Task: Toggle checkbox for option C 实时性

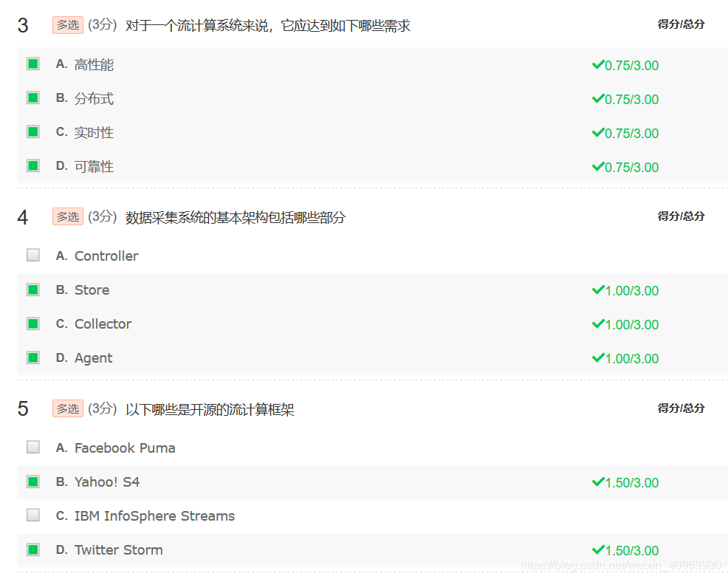Action: (33, 131)
